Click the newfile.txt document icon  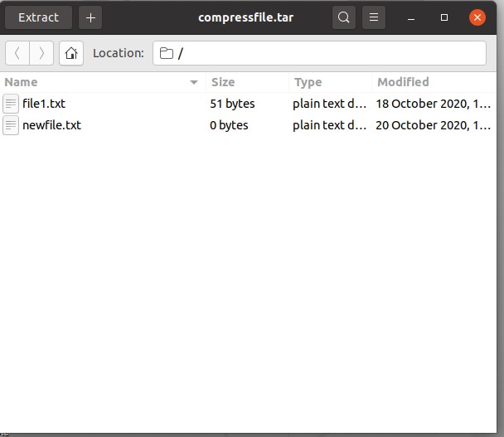[11, 125]
